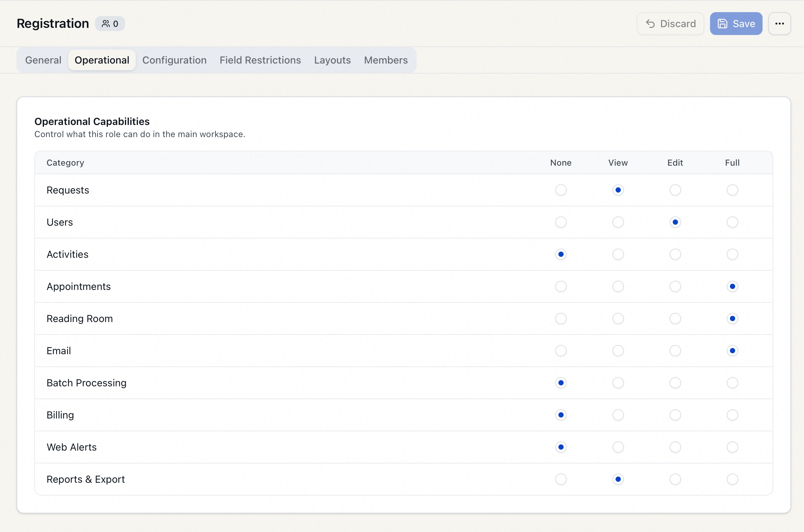
Task: Click the Registration page title
Action: (53, 24)
